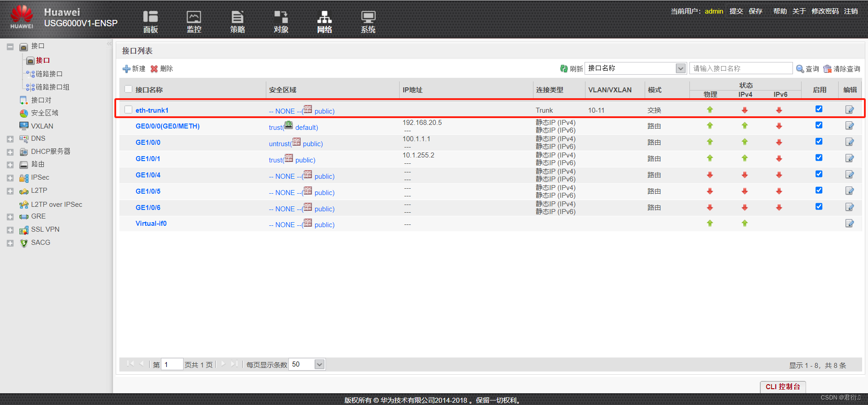Open the 对象 objects icon
The height and width of the screenshot is (405, 868).
(x=281, y=22)
